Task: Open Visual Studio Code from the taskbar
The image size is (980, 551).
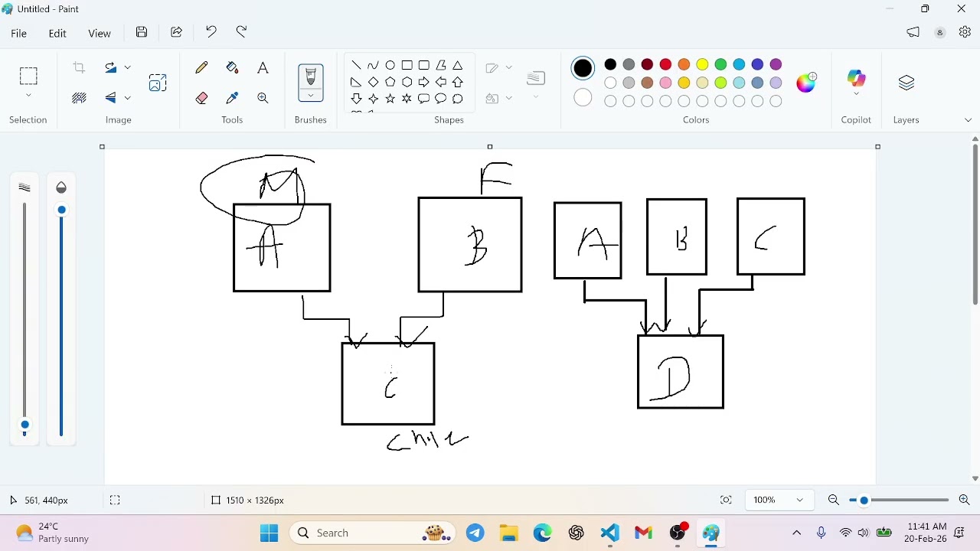Action: point(610,533)
